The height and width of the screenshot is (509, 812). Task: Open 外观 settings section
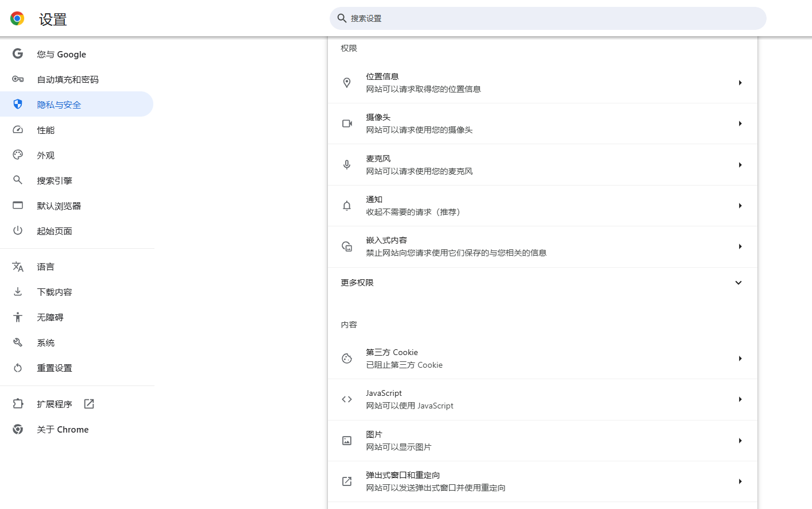[76, 155]
